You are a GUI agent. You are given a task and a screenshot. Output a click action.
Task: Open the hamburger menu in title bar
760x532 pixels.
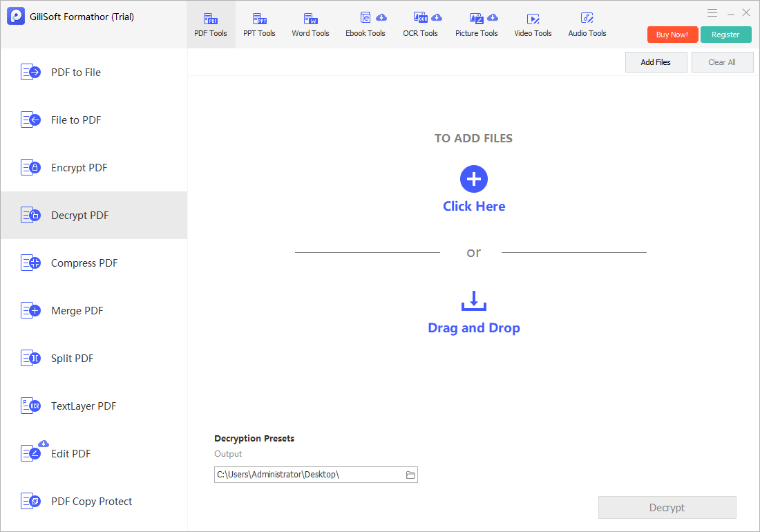[712, 13]
